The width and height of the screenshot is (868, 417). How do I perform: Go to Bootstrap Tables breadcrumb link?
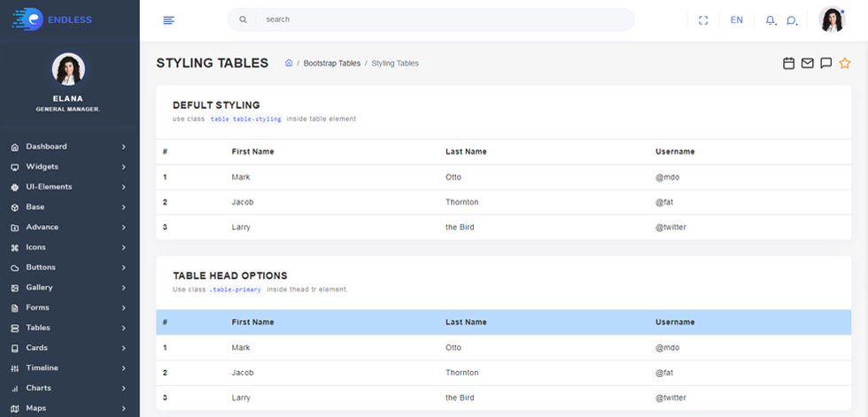(x=331, y=64)
